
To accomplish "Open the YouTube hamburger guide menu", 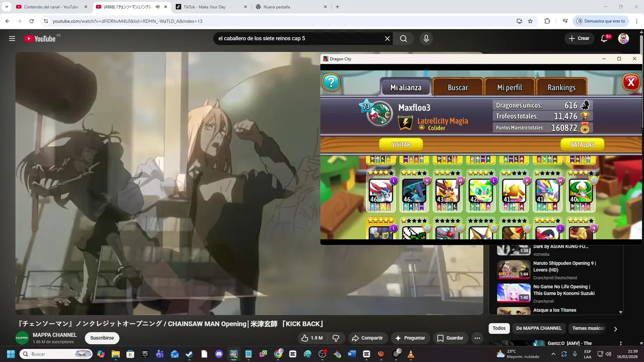I will click(x=12, y=39).
